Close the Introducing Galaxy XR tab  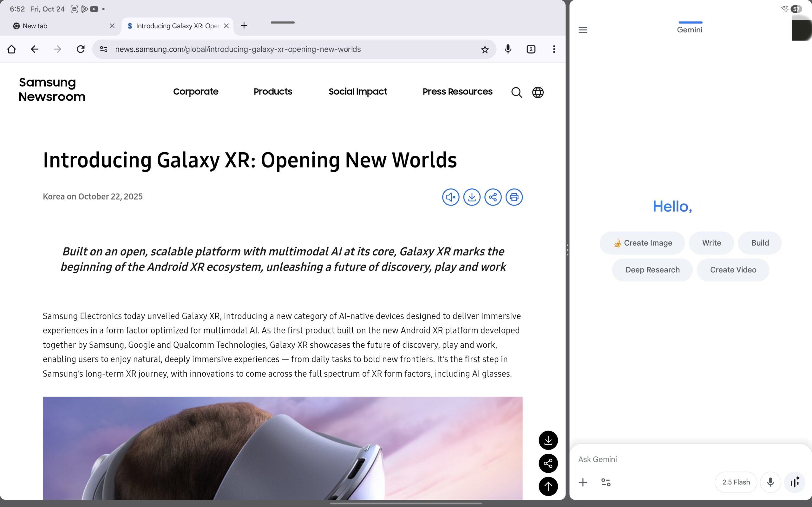(226, 26)
